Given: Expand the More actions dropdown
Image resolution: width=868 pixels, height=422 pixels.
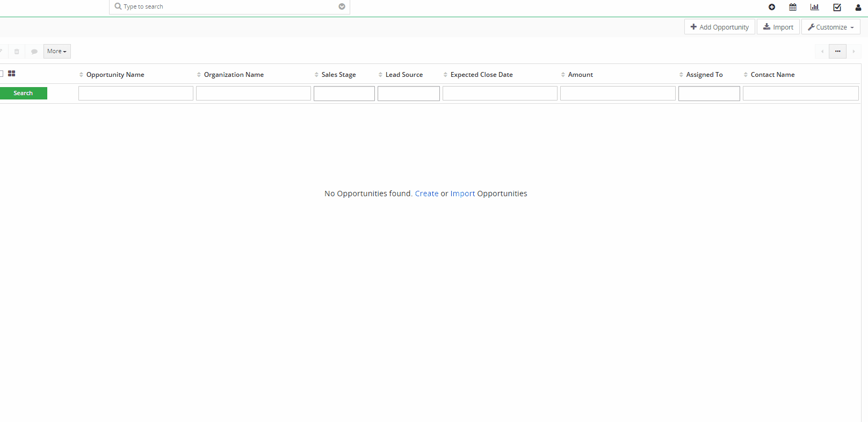Looking at the screenshot, I should (x=57, y=52).
